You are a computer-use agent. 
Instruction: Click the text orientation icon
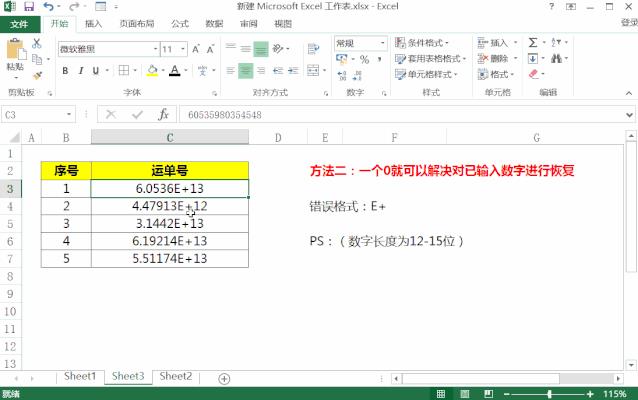(x=278, y=49)
